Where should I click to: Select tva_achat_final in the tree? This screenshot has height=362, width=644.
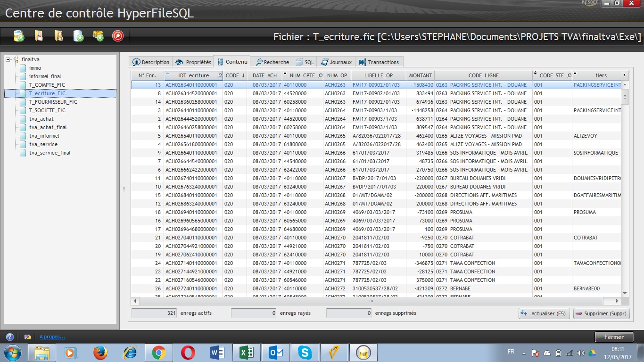48,127
